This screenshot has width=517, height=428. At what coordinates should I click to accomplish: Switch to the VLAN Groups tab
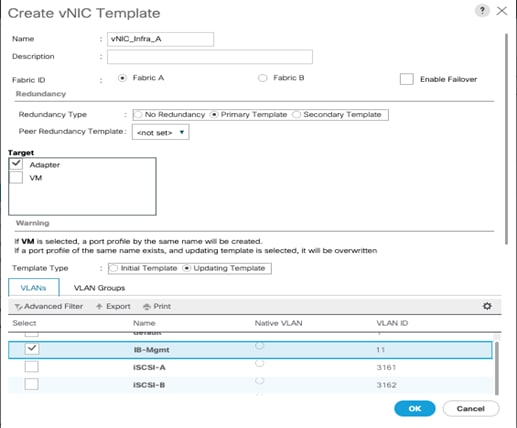tap(99, 288)
